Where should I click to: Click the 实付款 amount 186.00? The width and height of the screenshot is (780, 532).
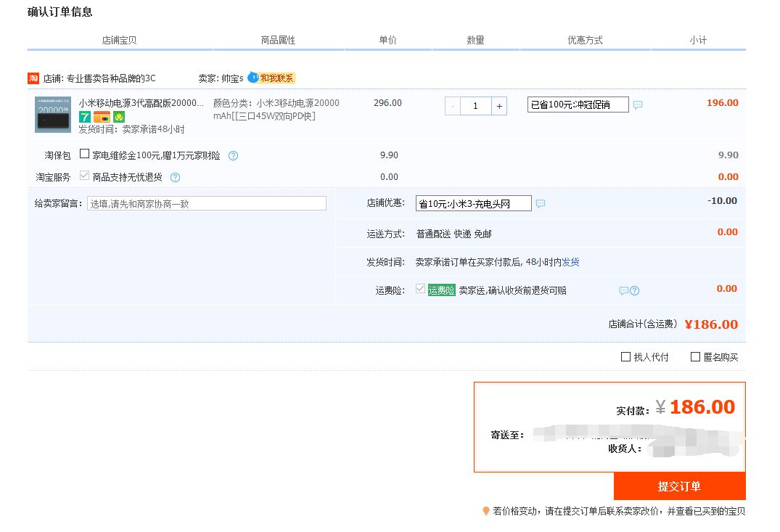(x=702, y=407)
